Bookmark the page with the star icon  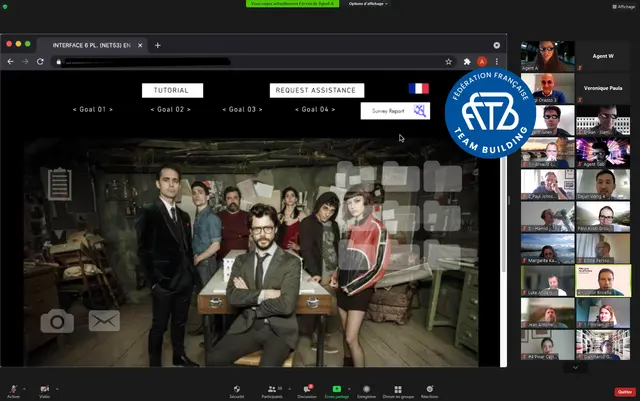coord(449,62)
